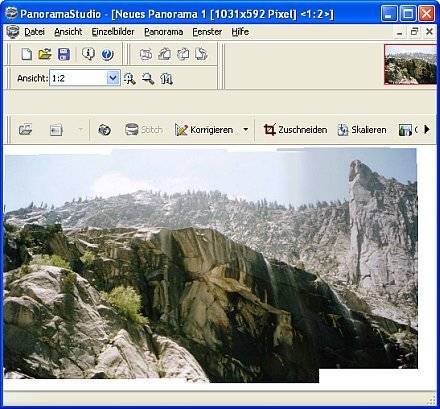Viewport: 440px width, 409px height.
Task: Click the new panorama document icon
Action: [x=27, y=54]
